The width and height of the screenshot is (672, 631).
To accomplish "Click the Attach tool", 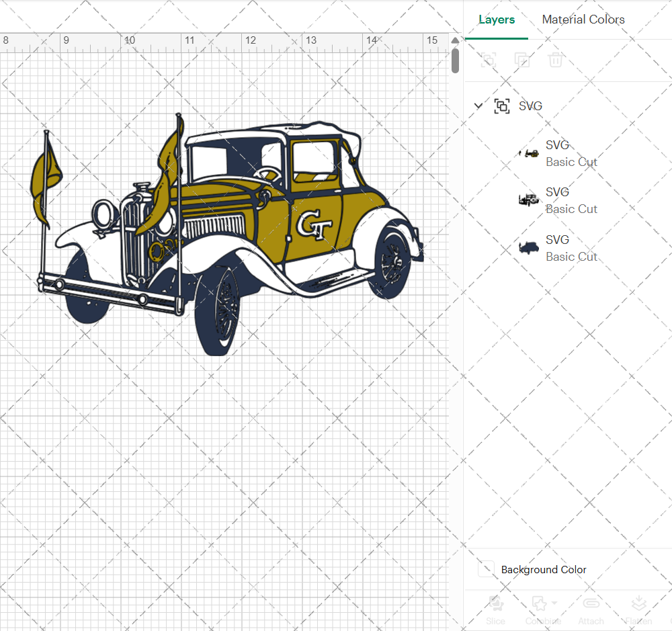I will (x=591, y=610).
